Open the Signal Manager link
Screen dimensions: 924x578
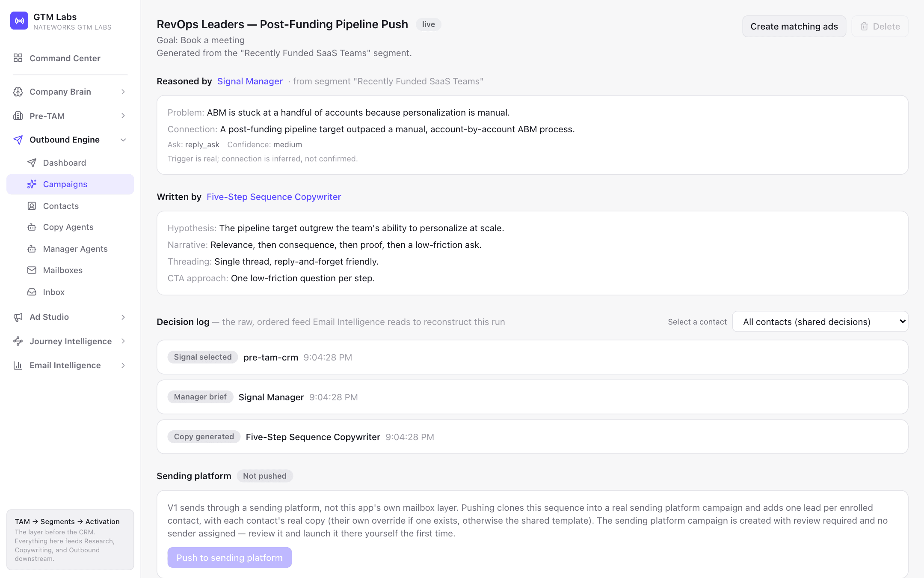250,81
